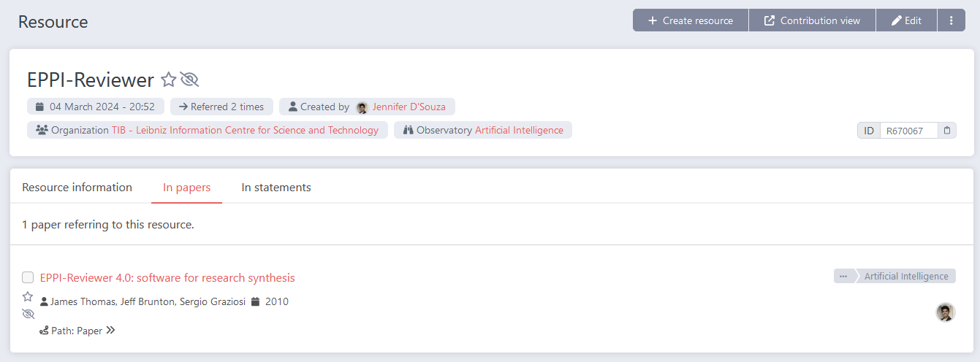Click the resource ID field R670067
Viewport: 980px width, 362px height.
click(x=908, y=131)
